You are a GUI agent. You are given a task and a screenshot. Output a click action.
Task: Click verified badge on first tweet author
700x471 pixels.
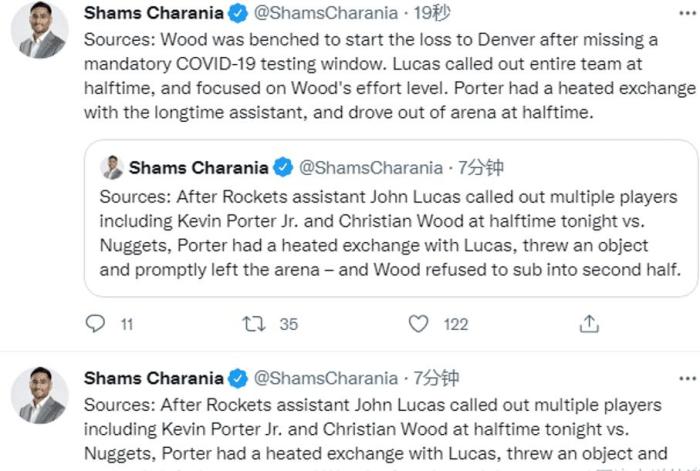click(x=237, y=15)
